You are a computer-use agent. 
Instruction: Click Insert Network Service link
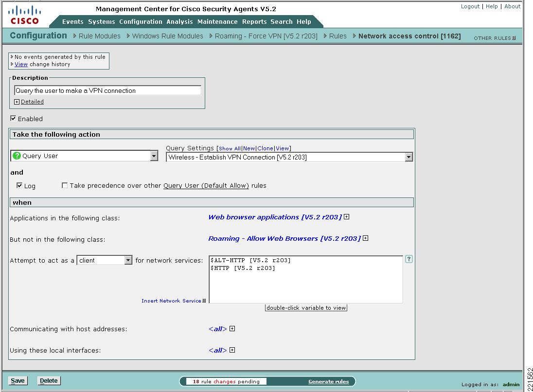[x=171, y=301]
